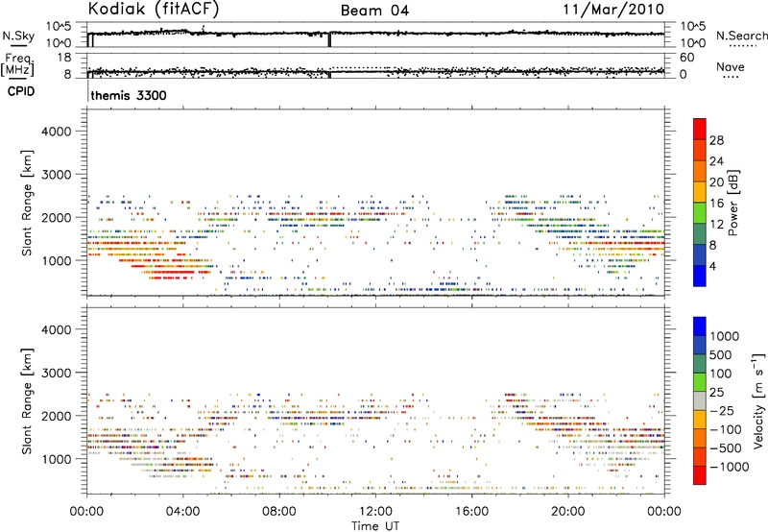Click the '28' label on power colorbar
The height and width of the screenshot is (532, 768).
pyautogui.click(x=716, y=140)
